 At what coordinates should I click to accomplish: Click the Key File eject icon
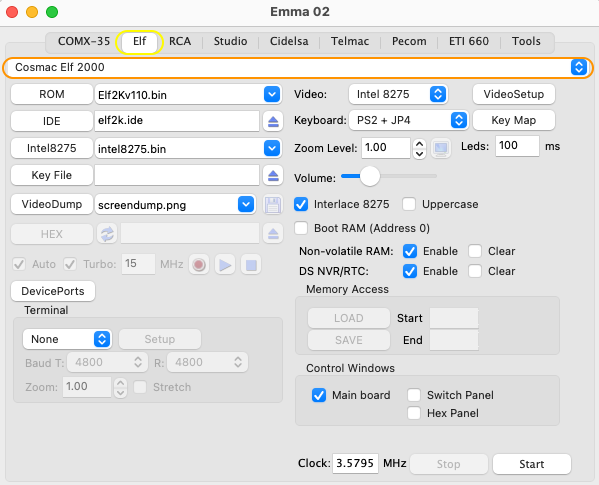tap(273, 175)
